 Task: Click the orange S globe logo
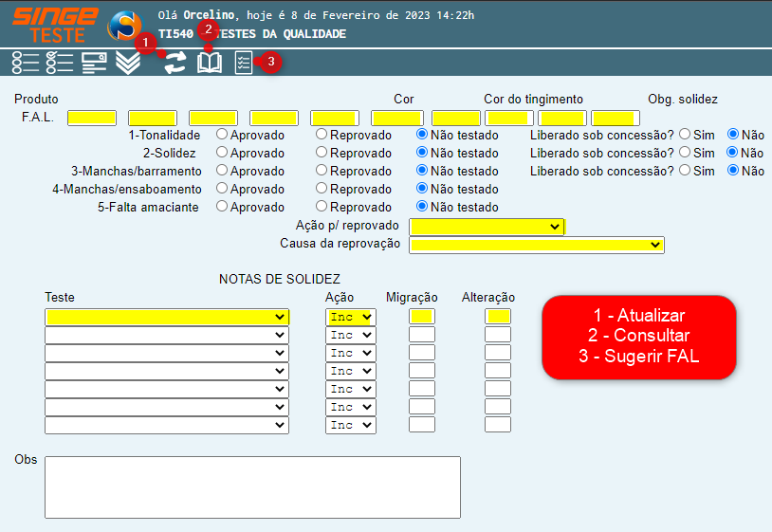(x=125, y=26)
